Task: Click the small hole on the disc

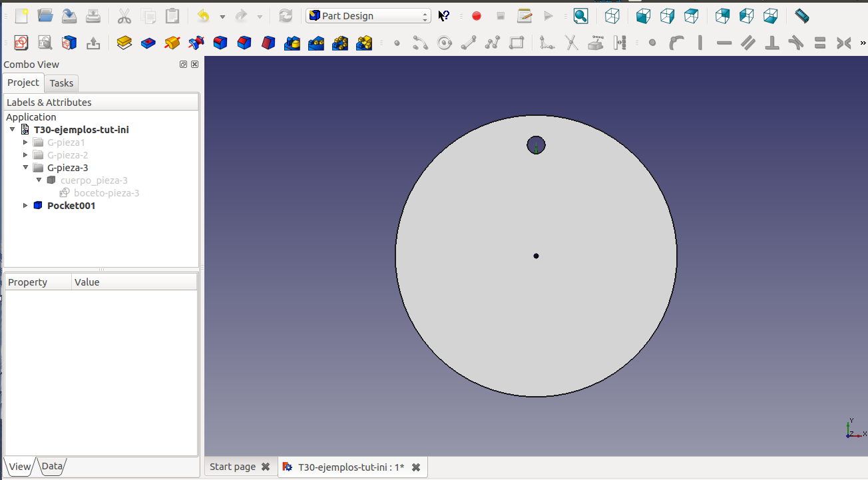Action: (536, 144)
